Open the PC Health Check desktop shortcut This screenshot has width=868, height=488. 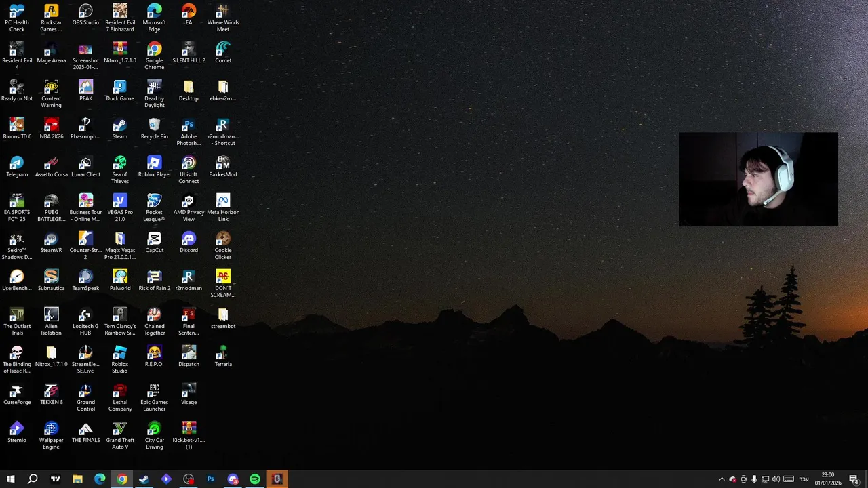(x=17, y=18)
